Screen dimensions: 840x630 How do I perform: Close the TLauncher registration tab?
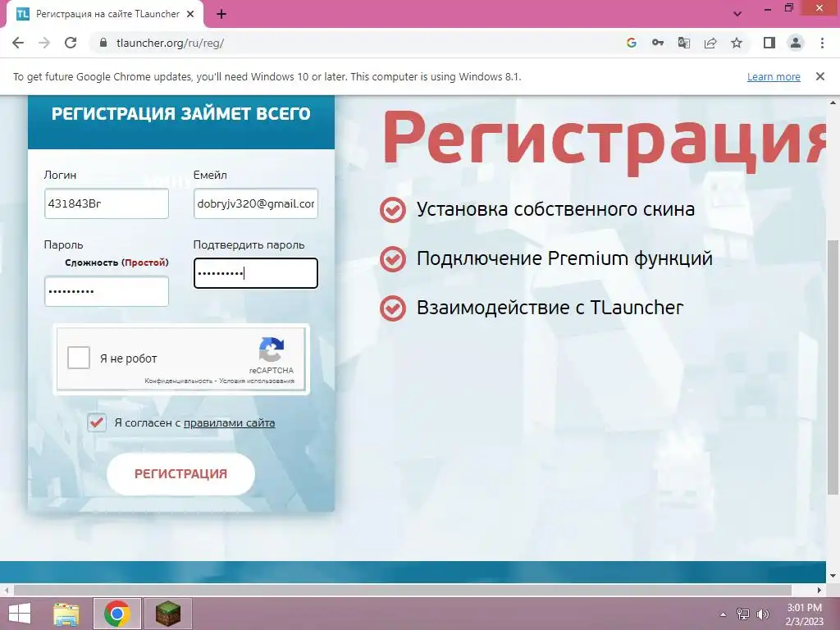pos(190,15)
